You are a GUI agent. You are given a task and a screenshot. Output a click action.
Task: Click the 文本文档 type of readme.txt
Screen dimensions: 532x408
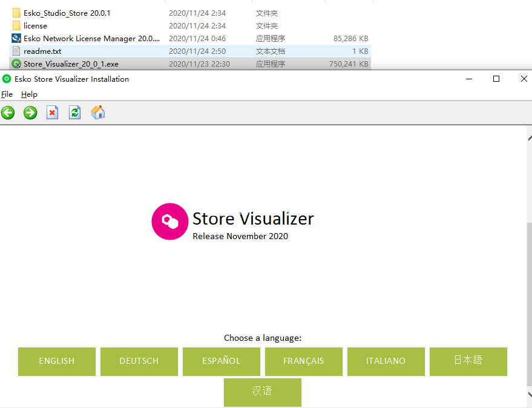pos(271,51)
